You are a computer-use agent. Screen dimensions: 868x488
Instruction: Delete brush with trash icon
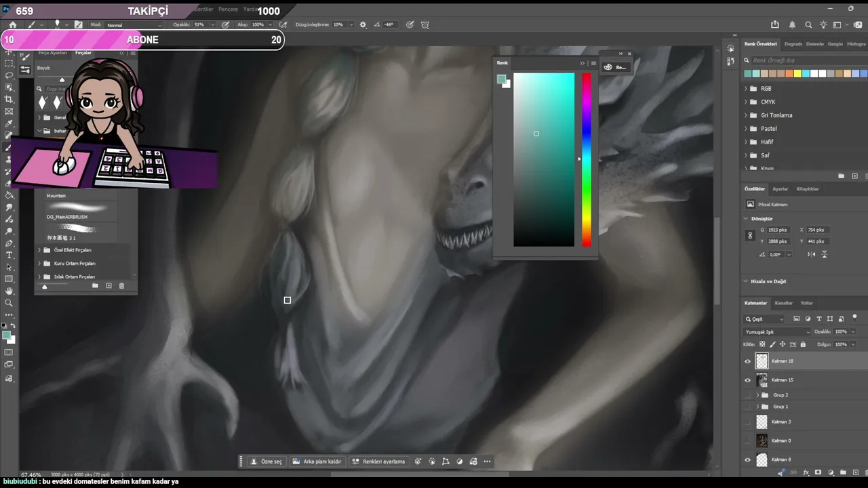[x=121, y=286]
